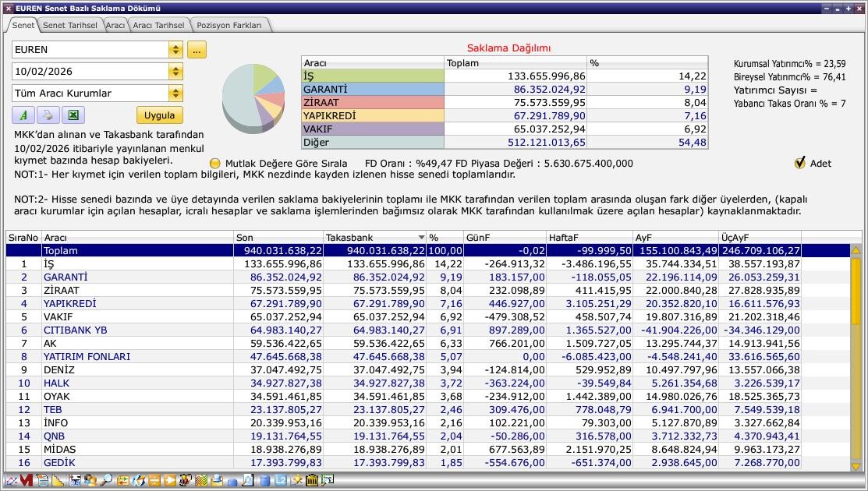868x491 pixels.
Task: Open the magnifying glass search tool
Action: click(x=106, y=481)
